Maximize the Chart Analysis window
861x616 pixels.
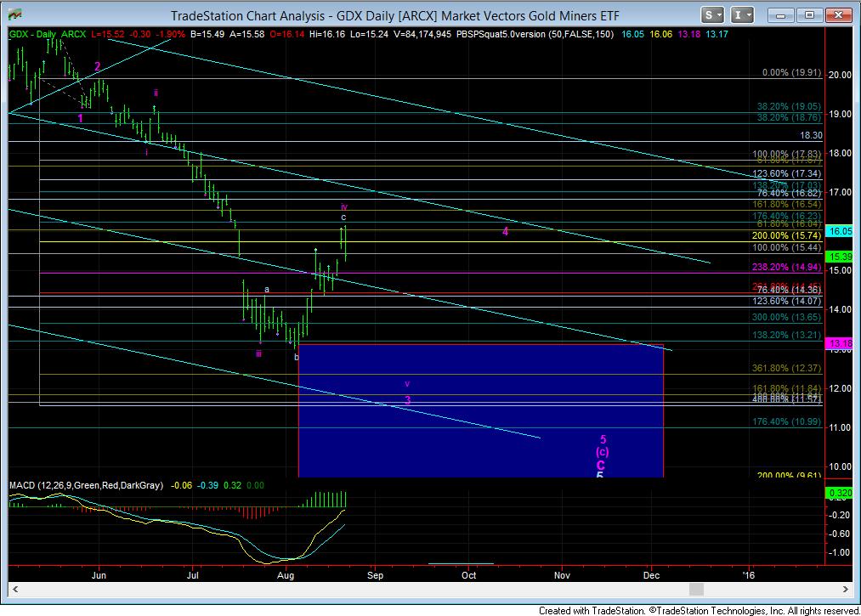pyautogui.click(x=809, y=14)
